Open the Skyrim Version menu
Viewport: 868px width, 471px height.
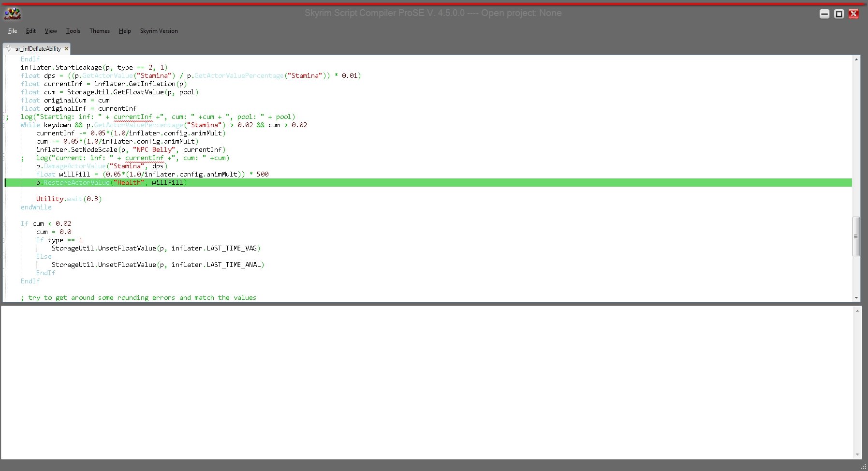pos(159,31)
